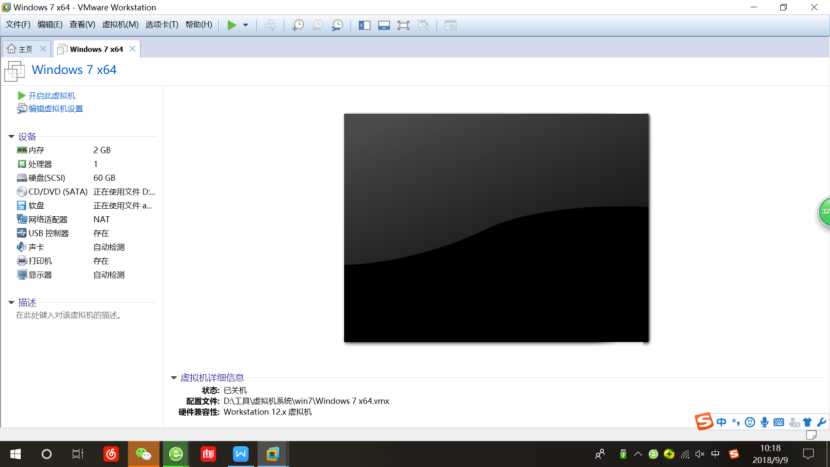Click the configuration file path ending in .vmx
830x467 pixels.
point(306,401)
